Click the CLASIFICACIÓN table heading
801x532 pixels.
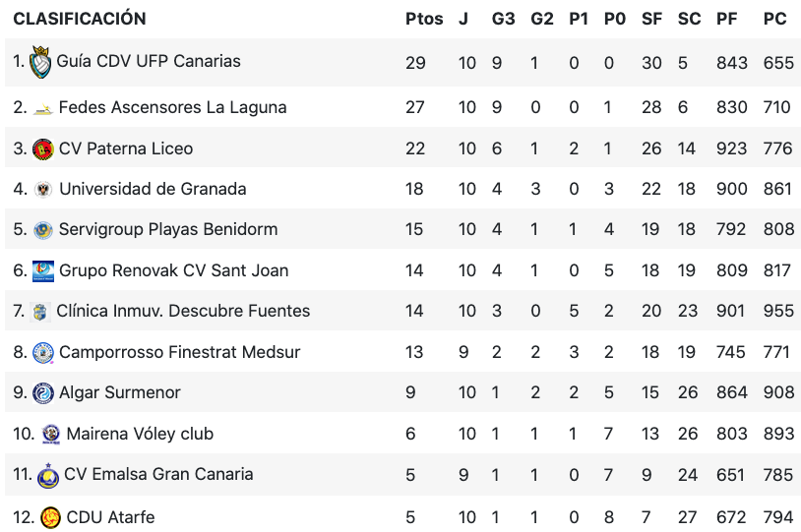80,19
